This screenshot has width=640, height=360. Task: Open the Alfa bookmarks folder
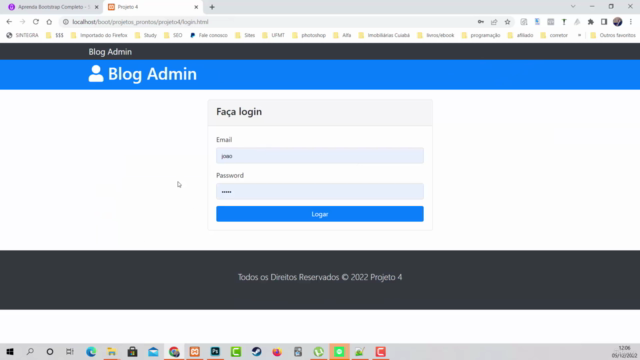point(342,36)
